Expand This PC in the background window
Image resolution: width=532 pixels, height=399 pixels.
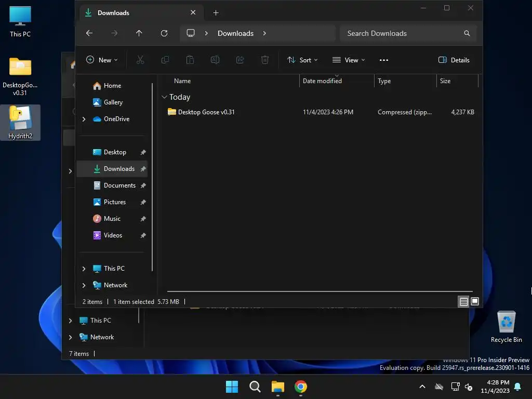click(70, 321)
